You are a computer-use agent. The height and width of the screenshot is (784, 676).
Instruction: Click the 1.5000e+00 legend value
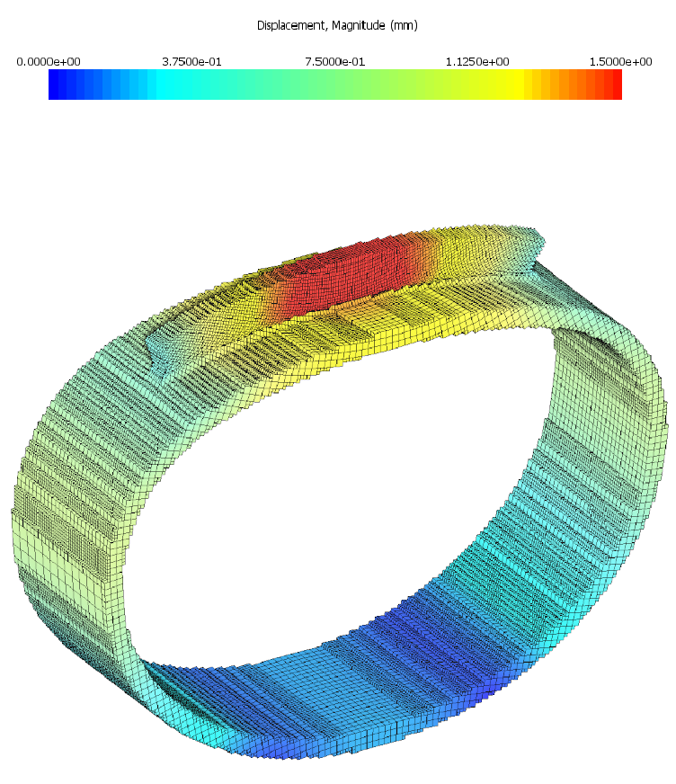click(620, 61)
